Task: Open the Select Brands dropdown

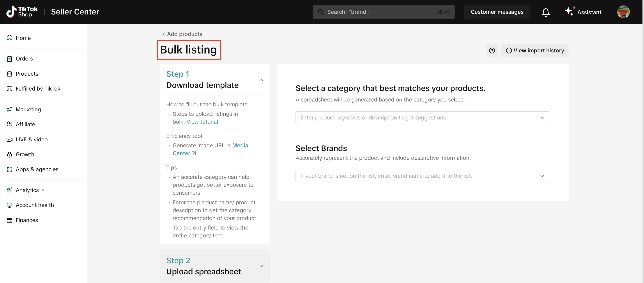Action: click(x=423, y=176)
